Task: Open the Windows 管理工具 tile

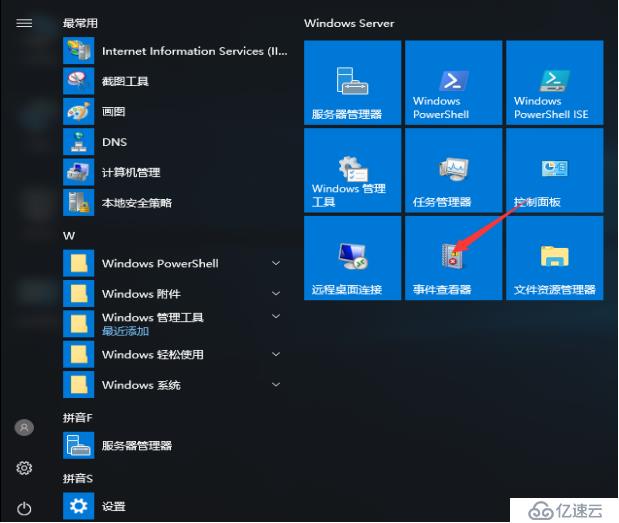Action: [353, 170]
